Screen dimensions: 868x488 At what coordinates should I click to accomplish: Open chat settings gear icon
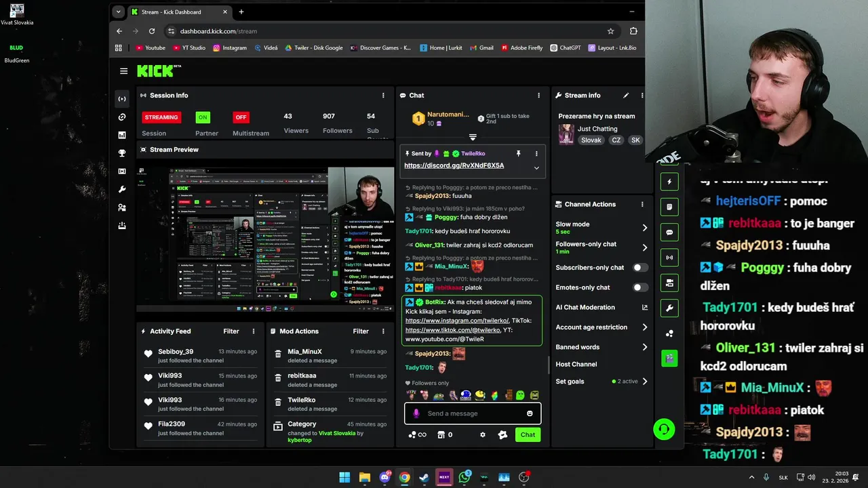pyautogui.click(x=483, y=435)
